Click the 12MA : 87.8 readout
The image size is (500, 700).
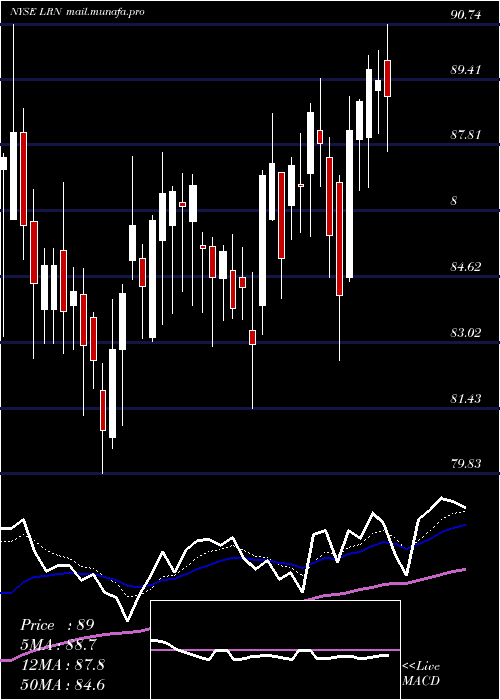coord(62,665)
